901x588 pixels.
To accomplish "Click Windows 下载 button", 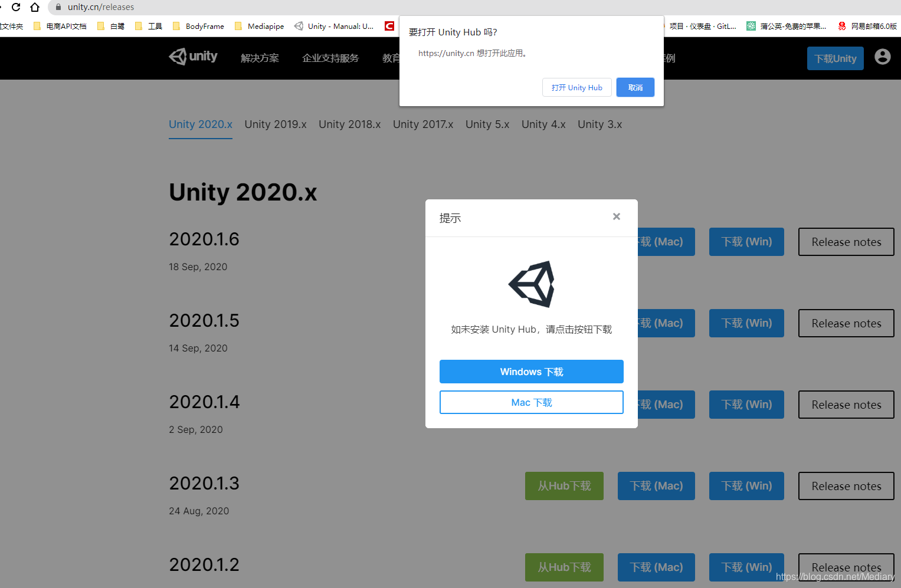I will [532, 372].
